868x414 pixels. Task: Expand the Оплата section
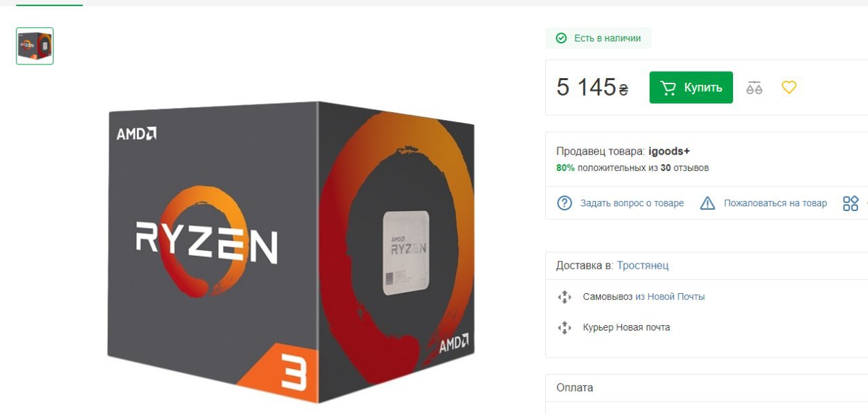(x=707, y=388)
